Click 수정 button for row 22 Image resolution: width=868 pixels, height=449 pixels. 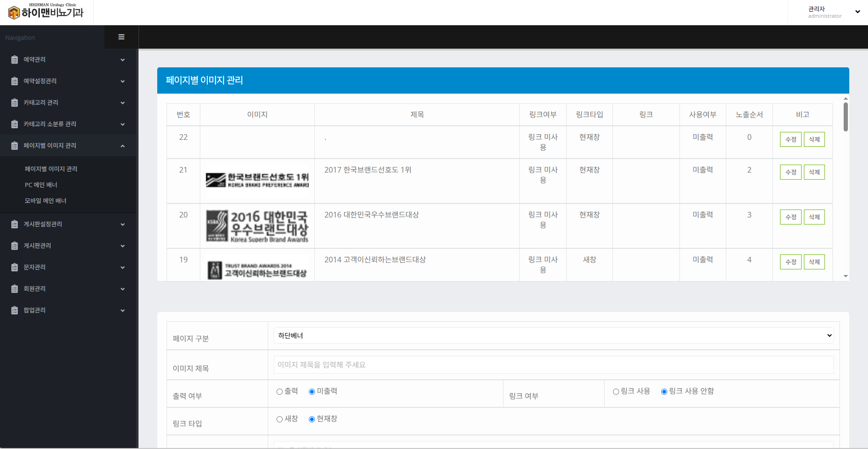tap(791, 139)
